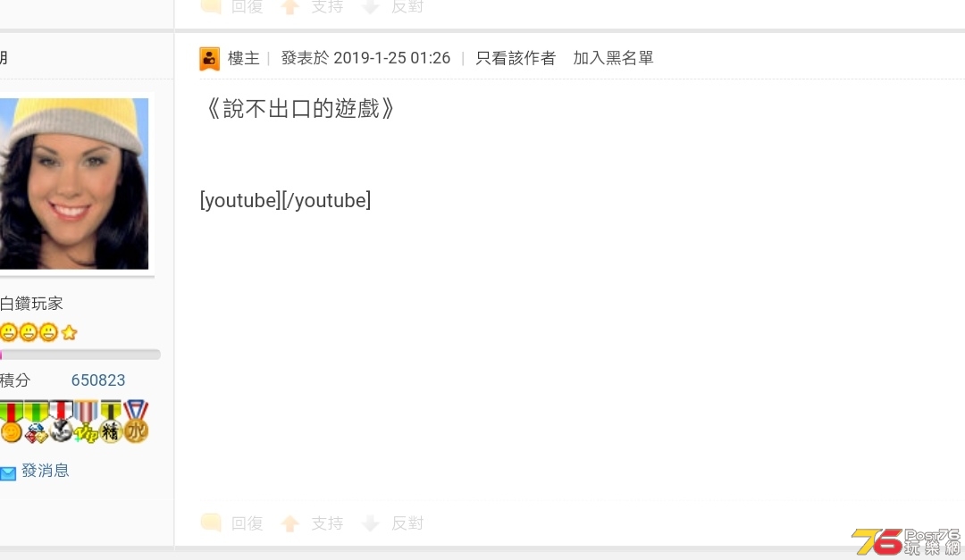Image resolution: width=965 pixels, height=560 pixels.
Task: Click 回復 text at post bottom
Action: [x=247, y=523]
